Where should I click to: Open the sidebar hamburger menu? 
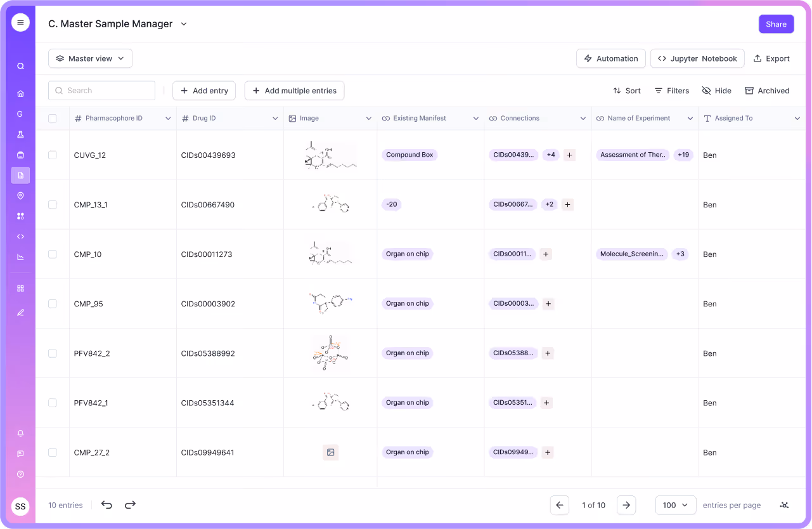[20, 22]
